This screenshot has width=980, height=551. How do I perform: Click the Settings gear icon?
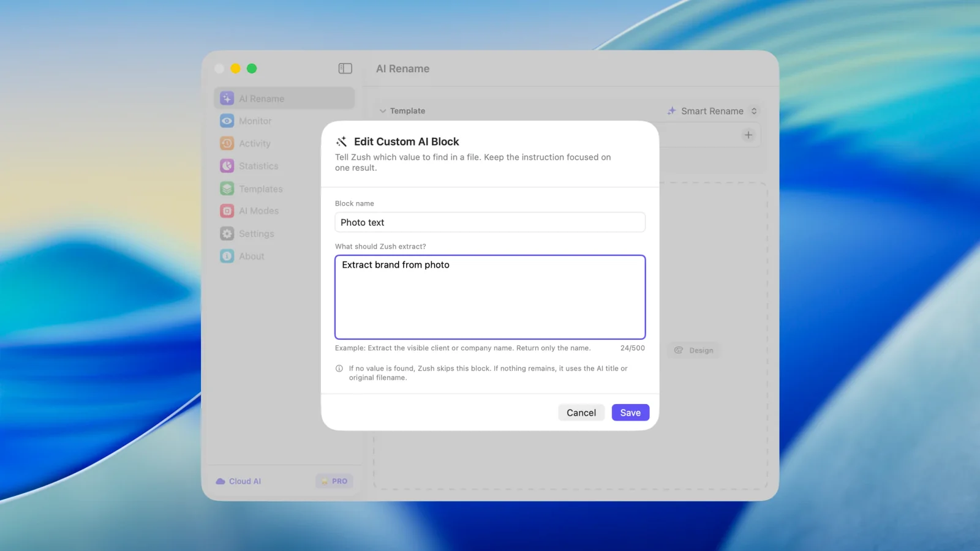pos(227,234)
